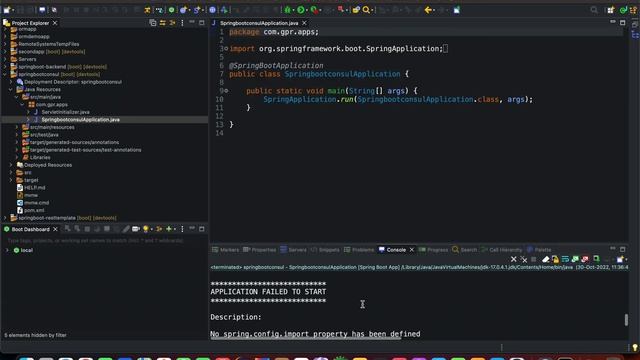Click the Boot Dashboard filter input field
The width and height of the screenshot is (640, 360).
coord(104,240)
